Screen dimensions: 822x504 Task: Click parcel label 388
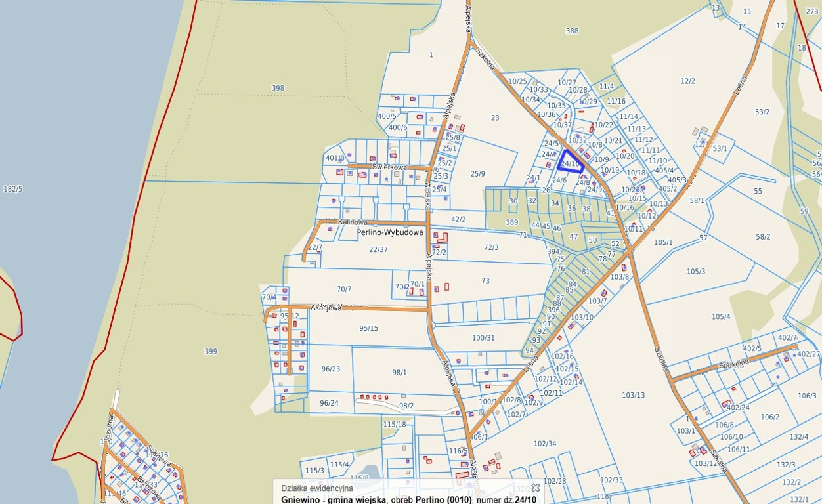[x=573, y=31]
